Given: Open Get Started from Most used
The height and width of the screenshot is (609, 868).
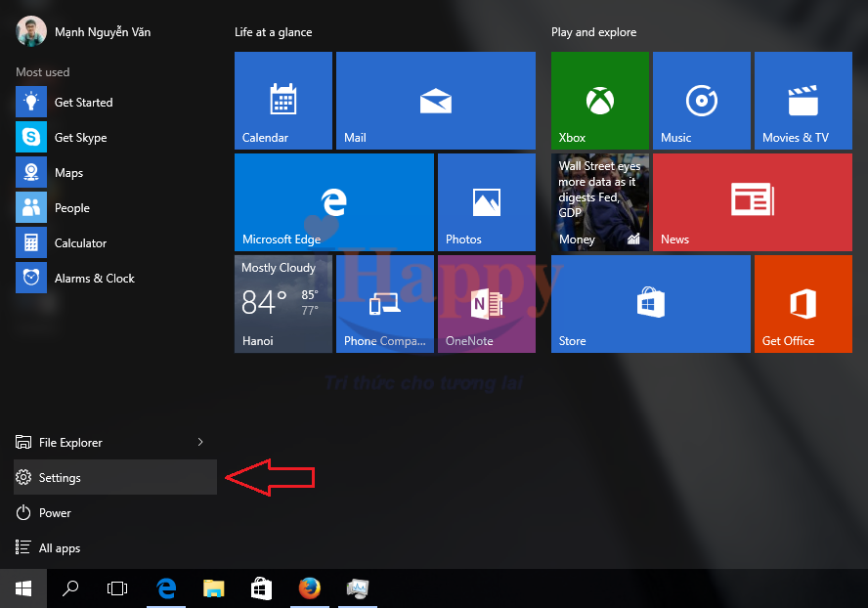Looking at the screenshot, I should point(115,102).
